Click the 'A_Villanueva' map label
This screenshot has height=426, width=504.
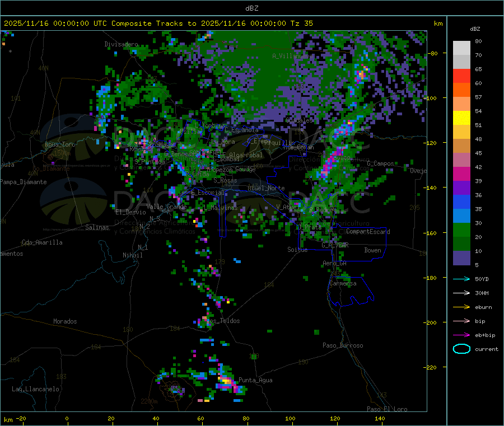coord(292,56)
